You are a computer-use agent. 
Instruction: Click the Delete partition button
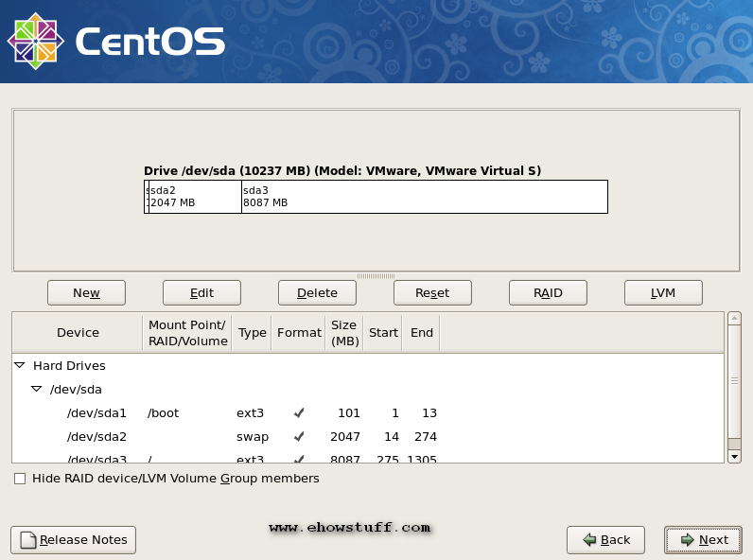tap(317, 293)
